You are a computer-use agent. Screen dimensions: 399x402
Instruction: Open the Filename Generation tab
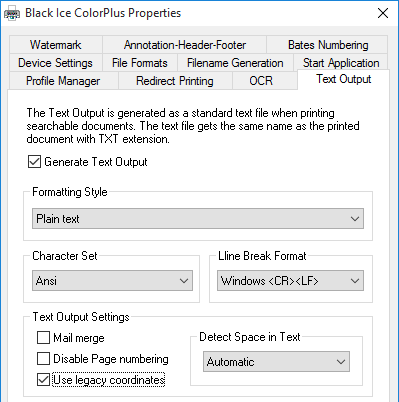pos(235,63)
